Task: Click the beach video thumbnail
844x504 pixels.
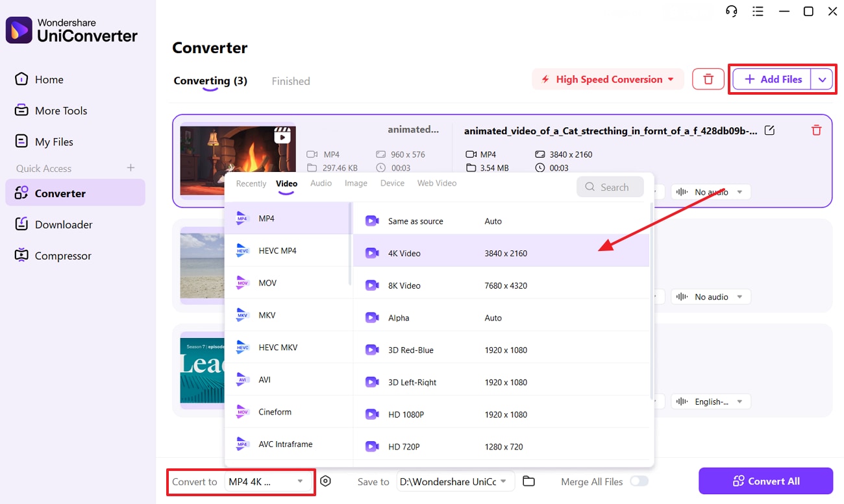Action: pyautogui.click(x=202, y=266)
